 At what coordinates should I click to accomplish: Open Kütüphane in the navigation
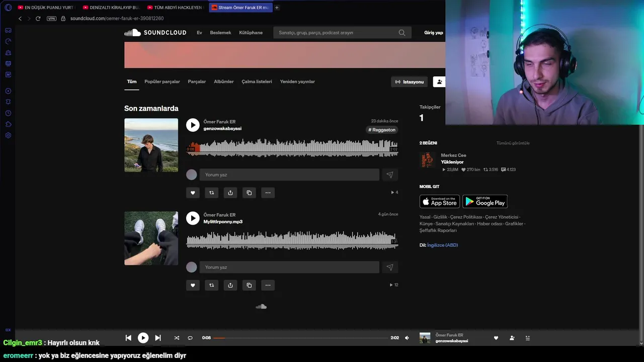(251, 33)
